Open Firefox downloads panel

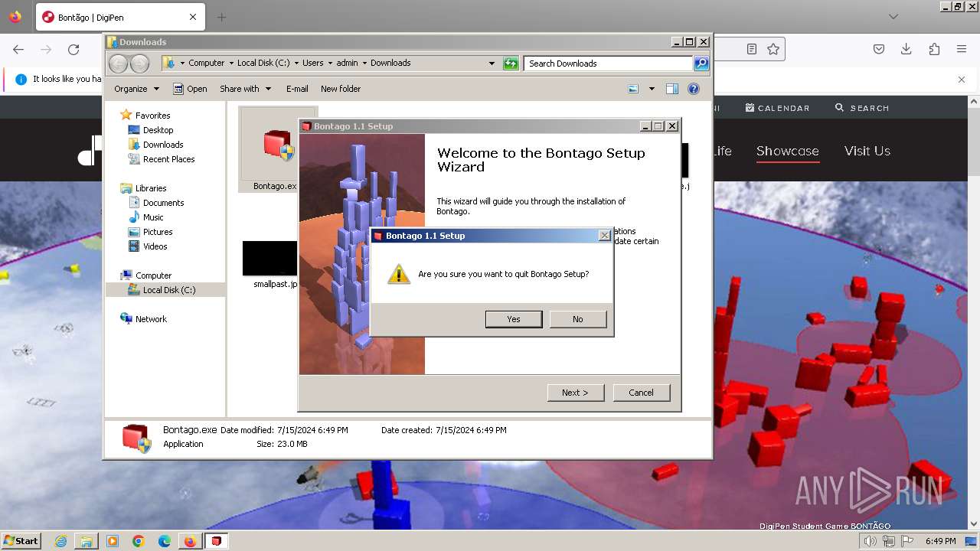[x=906, y=49]
